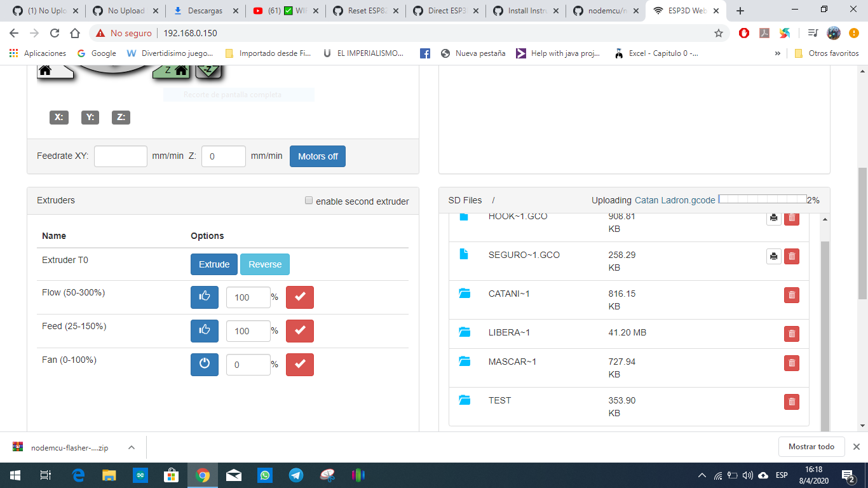Screen dimensions: 868x488
Task: Print the SEGURO~1.GCO file
Action: 773,256
